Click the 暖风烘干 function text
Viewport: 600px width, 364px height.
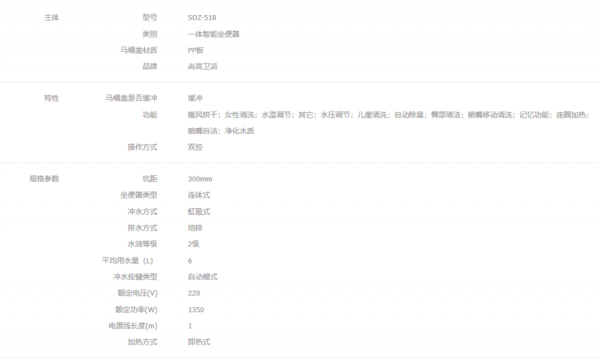click(202, 115)
